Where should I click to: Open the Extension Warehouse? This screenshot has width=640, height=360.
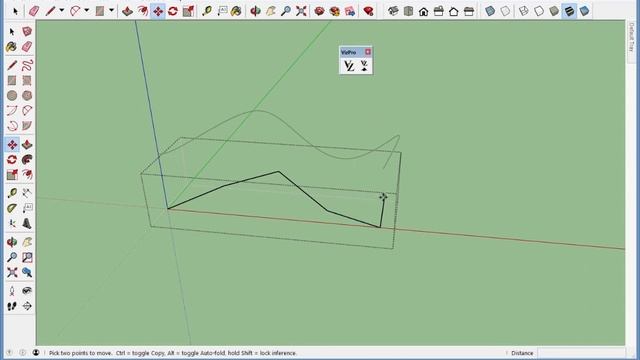pyautogui.click(x=335, y=11)
